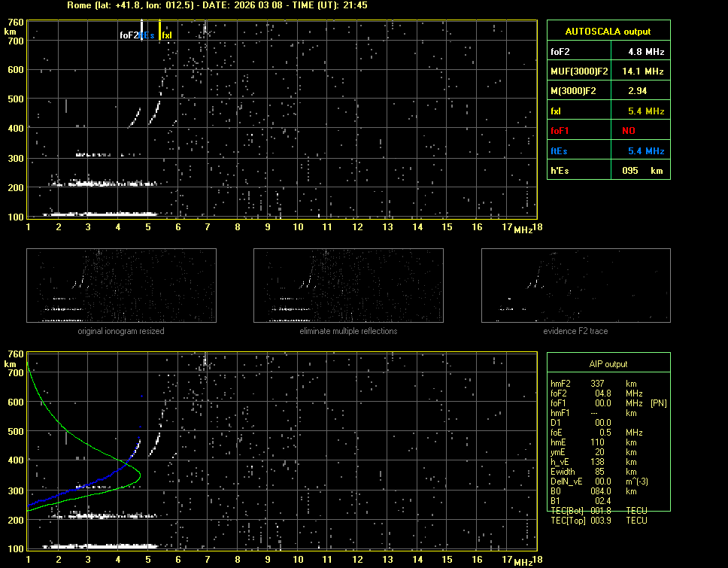Viewport: 728px width, 568px height.
Task: Click the red foF1 NO value
Action: click(x=629, y=130)
